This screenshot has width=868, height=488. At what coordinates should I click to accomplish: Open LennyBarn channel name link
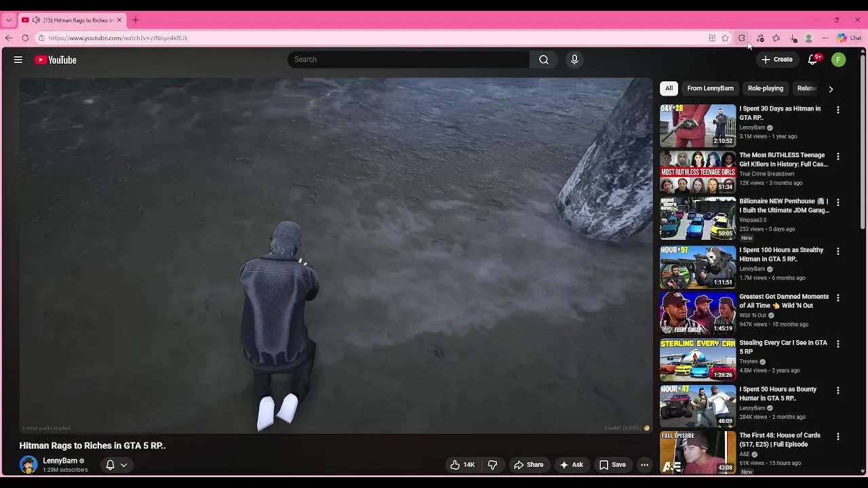60,461
